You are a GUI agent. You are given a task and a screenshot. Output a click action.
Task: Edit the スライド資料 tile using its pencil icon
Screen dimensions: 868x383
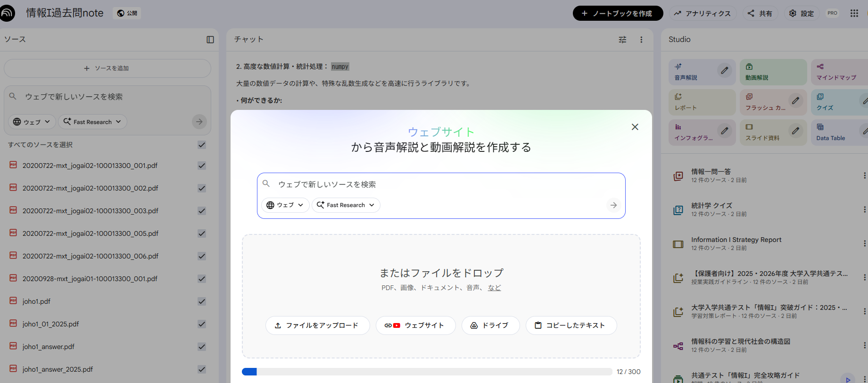point(795,131)
